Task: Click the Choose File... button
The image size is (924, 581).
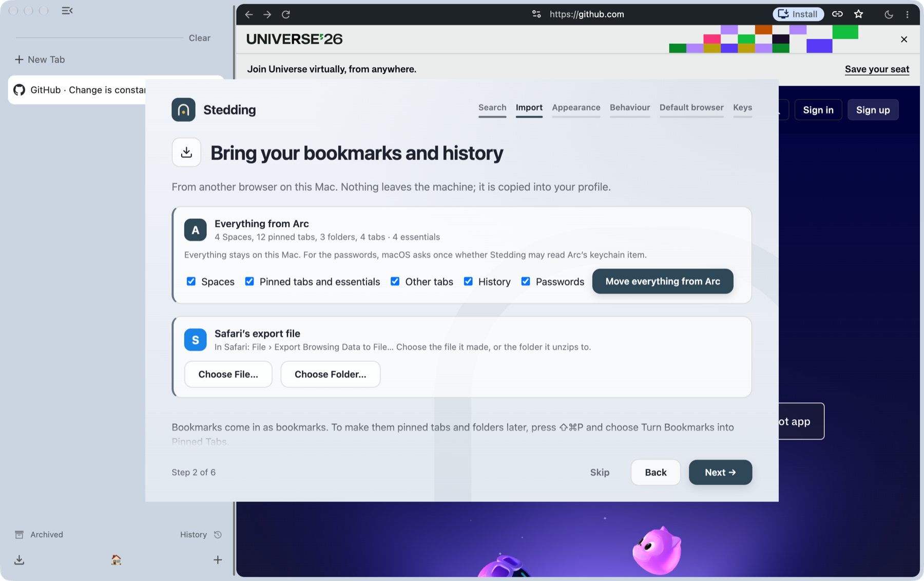Action: (228, 374)
